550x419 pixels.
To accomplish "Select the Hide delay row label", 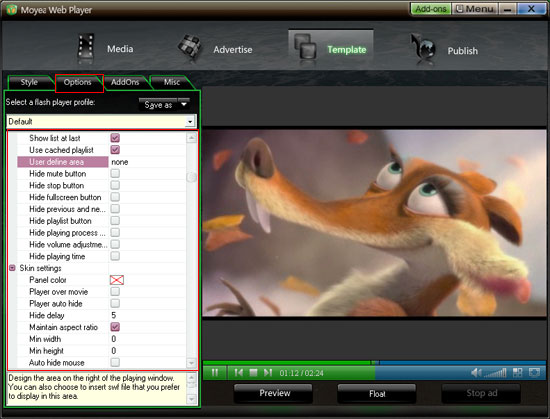I will pyautogui.click(x=47, y=315).
